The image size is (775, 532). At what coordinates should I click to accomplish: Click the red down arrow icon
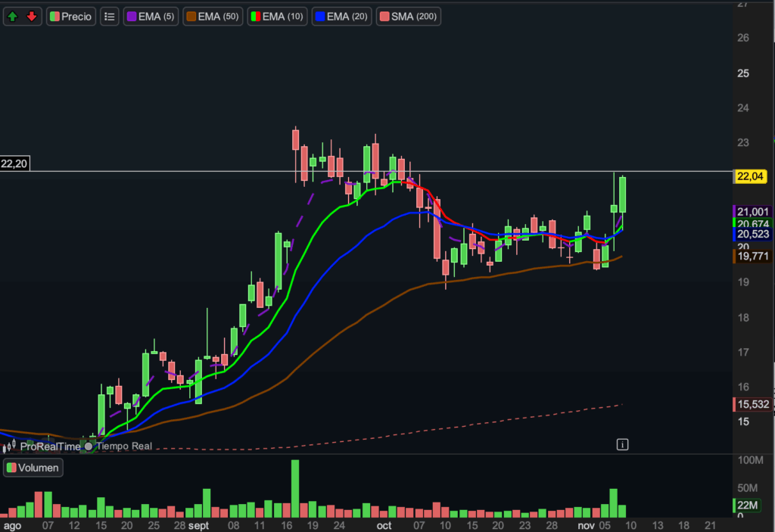click(x=31, y=16)
